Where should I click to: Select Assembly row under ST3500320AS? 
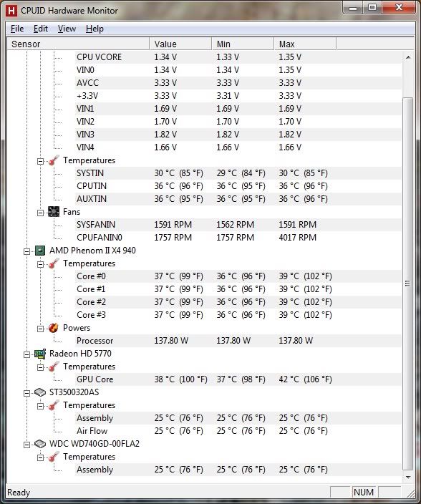[x=238, y=418]
